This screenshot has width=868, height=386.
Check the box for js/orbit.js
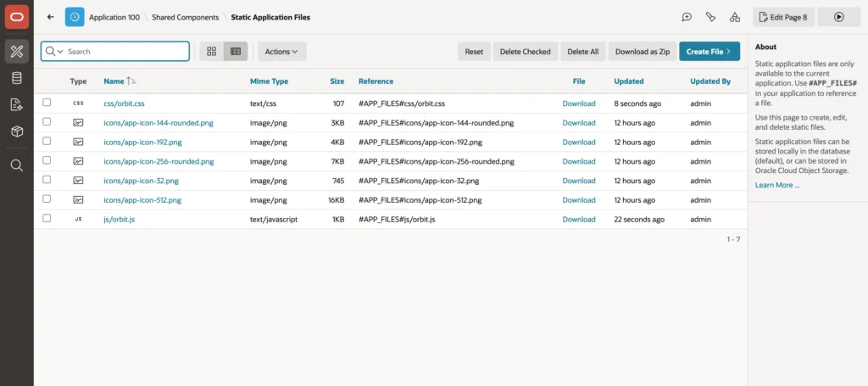(47, 218)
